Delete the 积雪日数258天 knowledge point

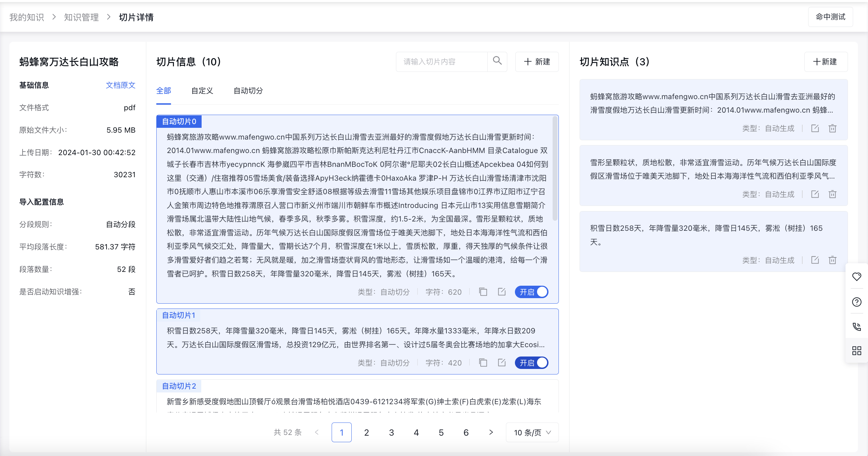[x=832, y=260]
